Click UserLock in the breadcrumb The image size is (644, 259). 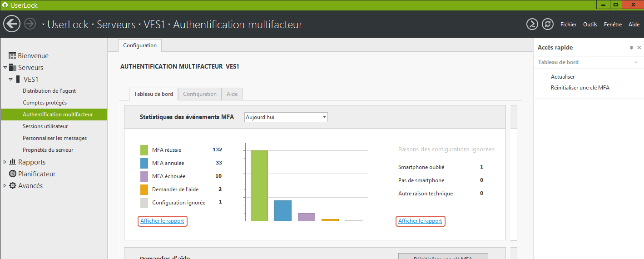68,25
